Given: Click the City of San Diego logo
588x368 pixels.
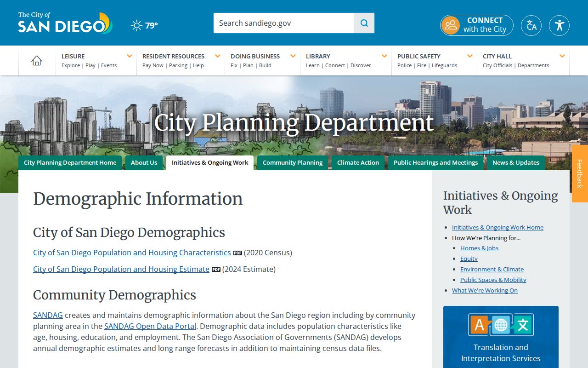Looking at the screenshot, I should click(65, 23).
